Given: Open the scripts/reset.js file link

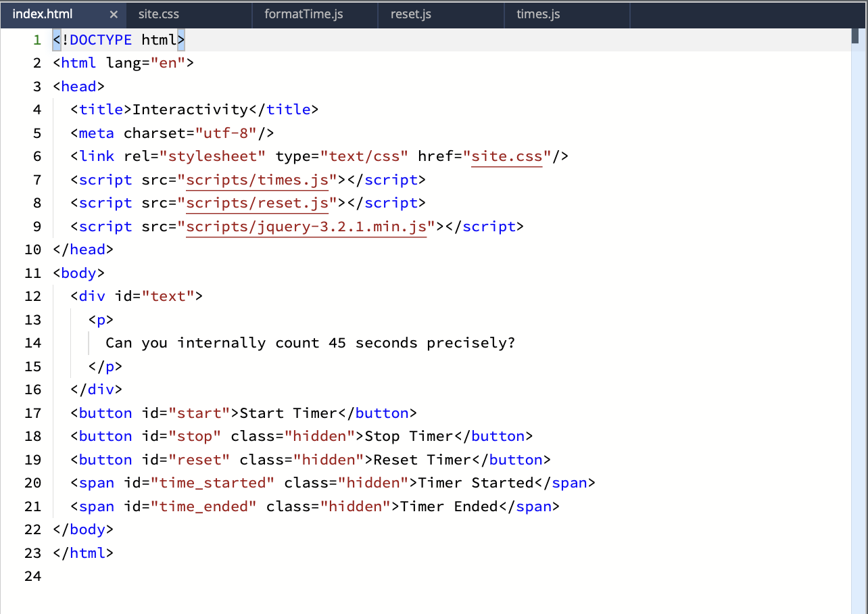Looking at the screenshot, I should pos(257,203).
